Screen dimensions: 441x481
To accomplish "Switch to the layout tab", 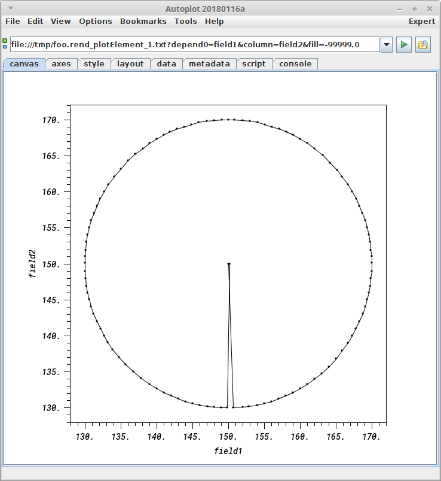I will pyautogui.click(x=130, y=64).
